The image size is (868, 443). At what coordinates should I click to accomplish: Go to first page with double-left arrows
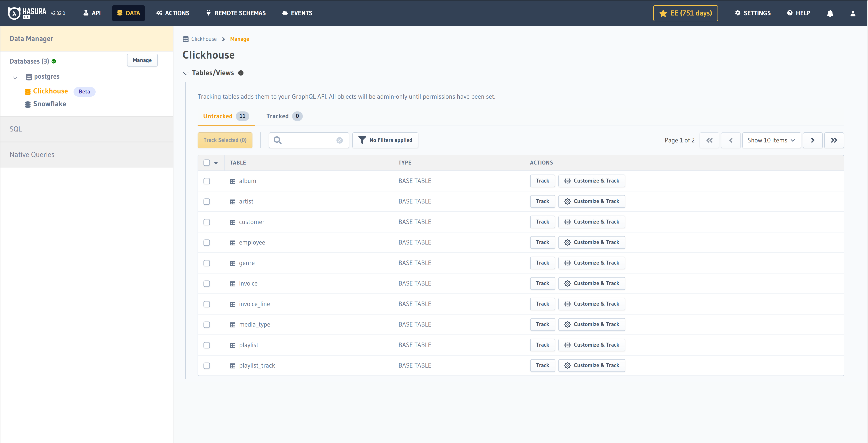click(x=709, y=140)
